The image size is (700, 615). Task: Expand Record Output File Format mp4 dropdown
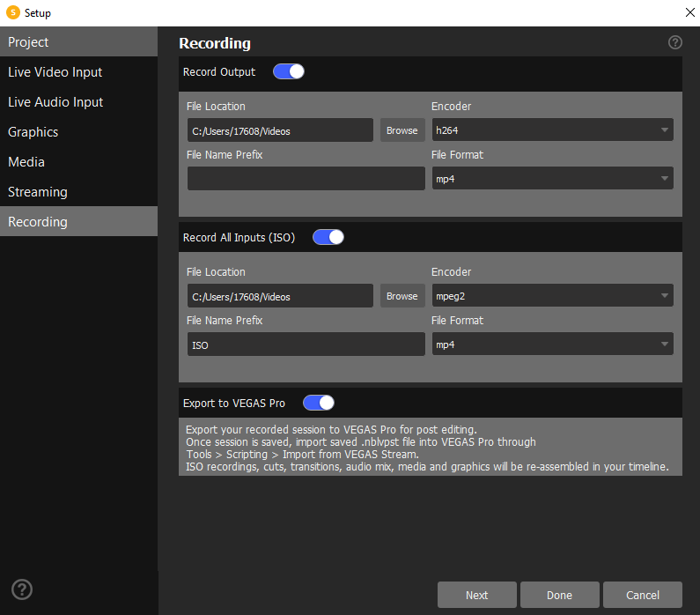(552, 179)
